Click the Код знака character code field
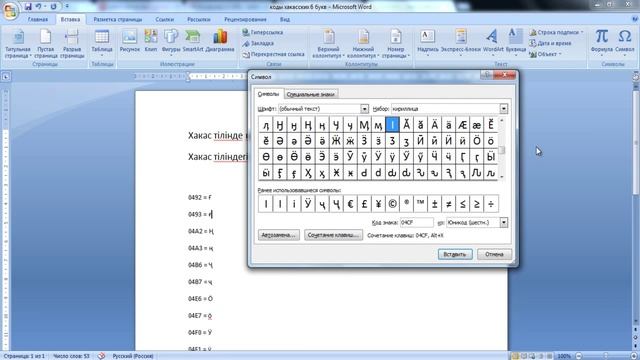 pyautogui.click(x=416, y=222)
